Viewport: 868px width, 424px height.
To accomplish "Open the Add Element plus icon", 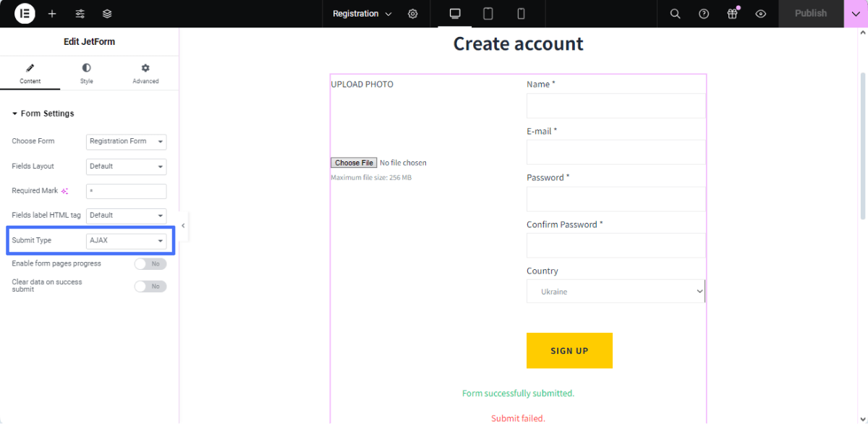I will click(x=52, y=14).
